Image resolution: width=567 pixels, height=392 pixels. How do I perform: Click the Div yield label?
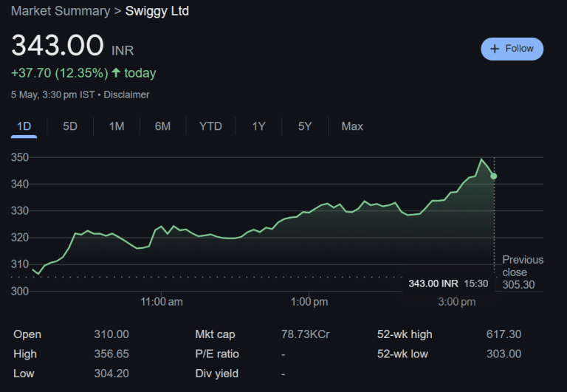point(216,374)
